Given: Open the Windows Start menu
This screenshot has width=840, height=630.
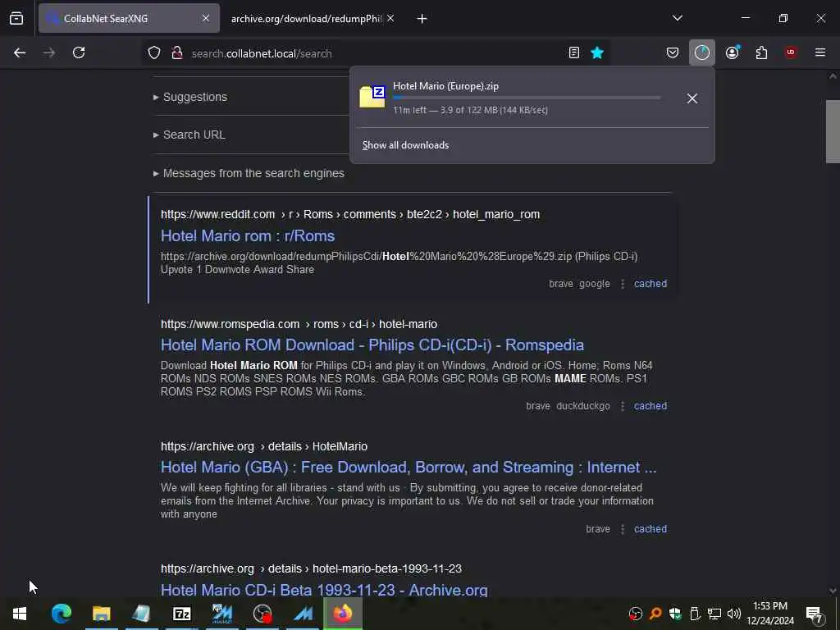Looking at the screenshot, I should [20, 614].
